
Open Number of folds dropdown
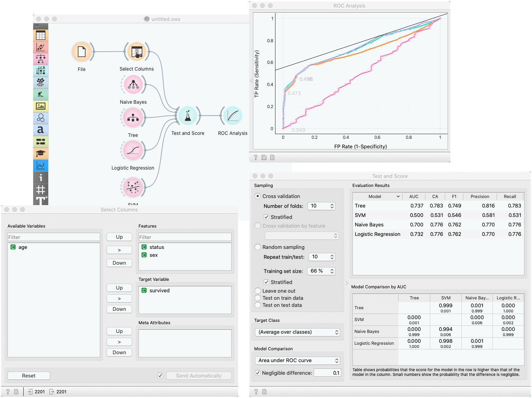tap(322, 206)
